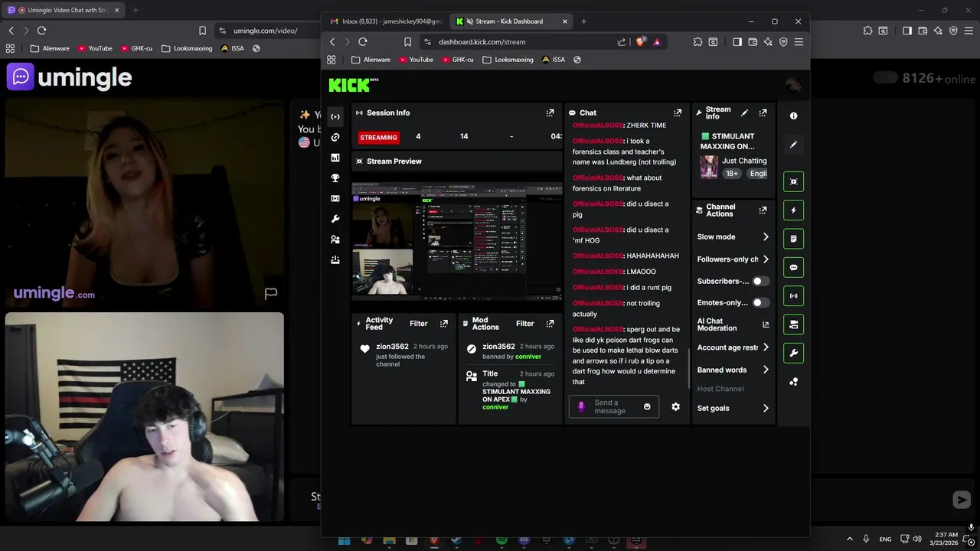Open Looksmaxxing bookmark folder in Kick window
The image size is (980, 551).
(508, 60)
